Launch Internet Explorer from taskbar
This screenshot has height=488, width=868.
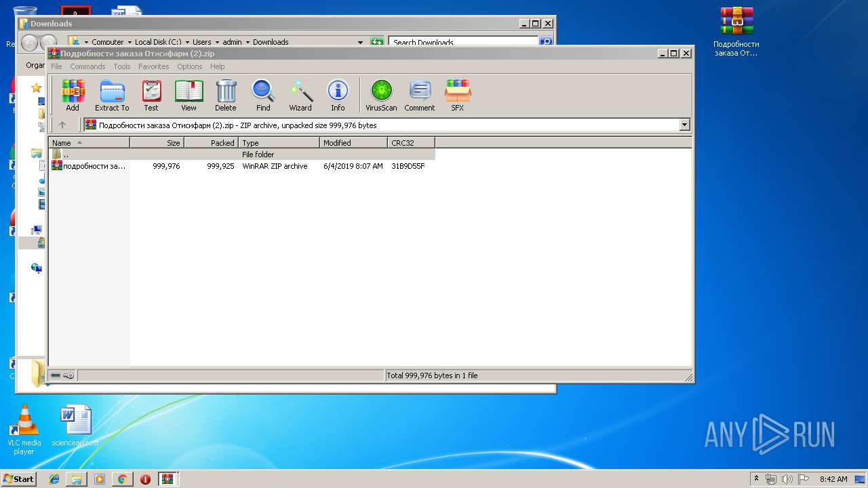[54, 479]
